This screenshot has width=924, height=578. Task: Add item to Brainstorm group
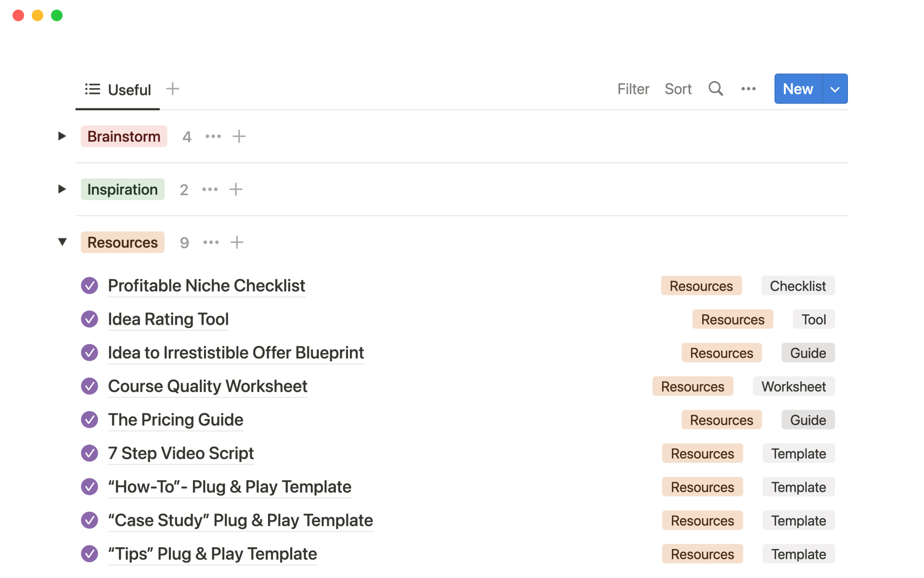coord(239,136)
